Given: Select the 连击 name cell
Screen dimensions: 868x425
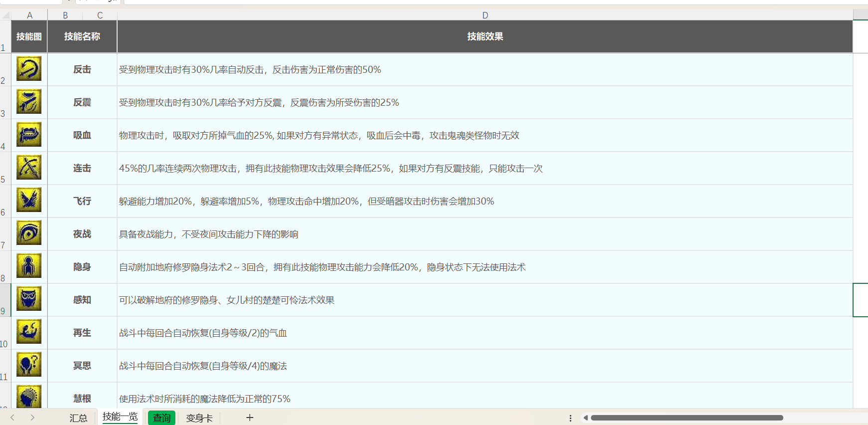Looking at the screenshot, I should tap(82, 168).
